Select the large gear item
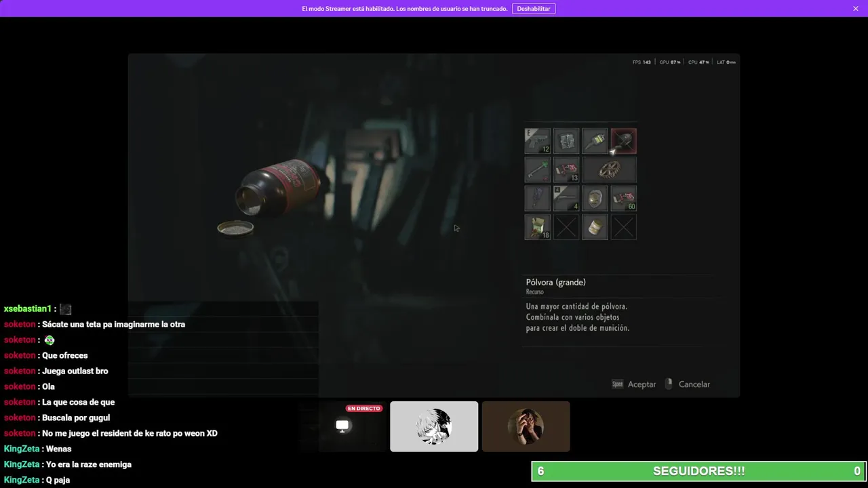The height and width of the screenshot is (488, 868). (x=609, y=169)
